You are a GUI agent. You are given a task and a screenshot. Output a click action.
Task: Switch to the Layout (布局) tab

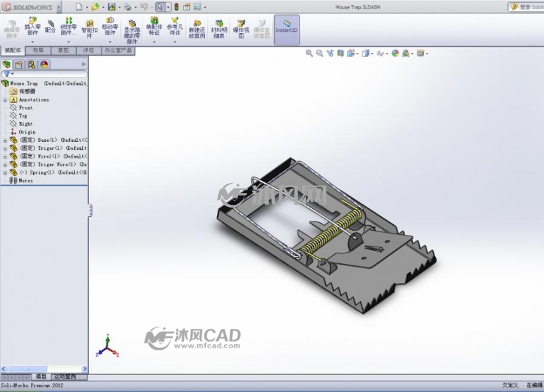(38, 50)
